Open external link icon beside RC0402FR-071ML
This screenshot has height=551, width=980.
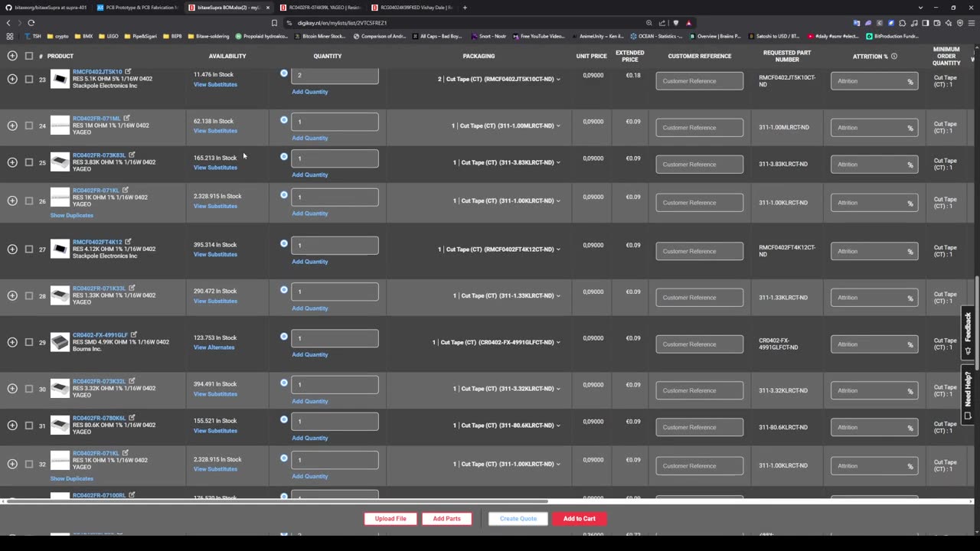[x=126, y=118]
